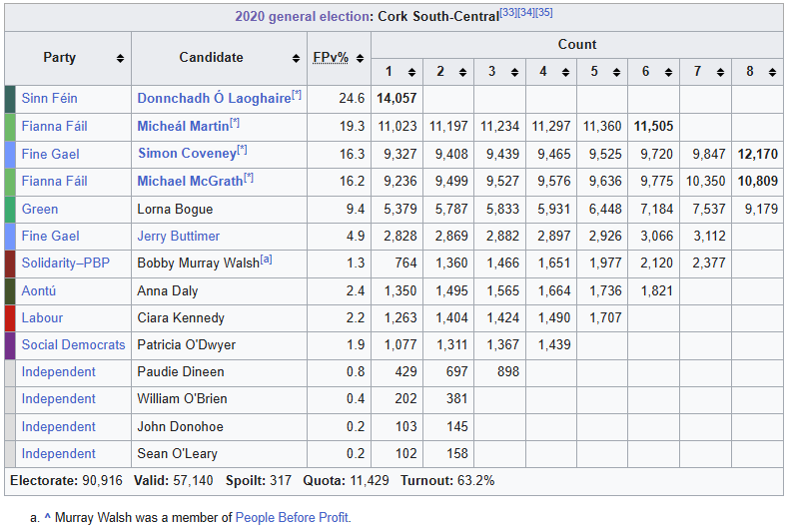Click the Electorate 90,916 footer value
788x532 pixels.
pyautogui.click(x=103, y=481)
